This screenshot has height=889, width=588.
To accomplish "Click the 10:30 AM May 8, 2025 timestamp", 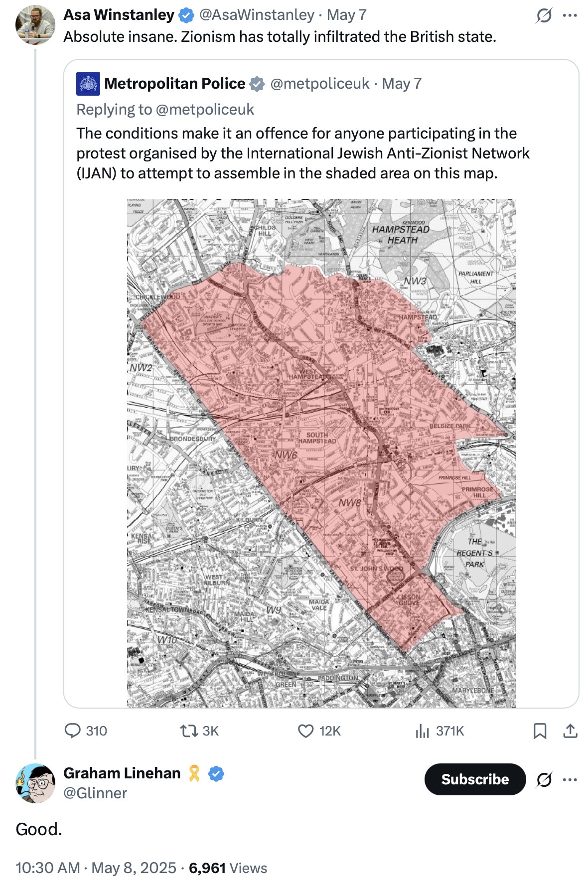I will [96, 868].
